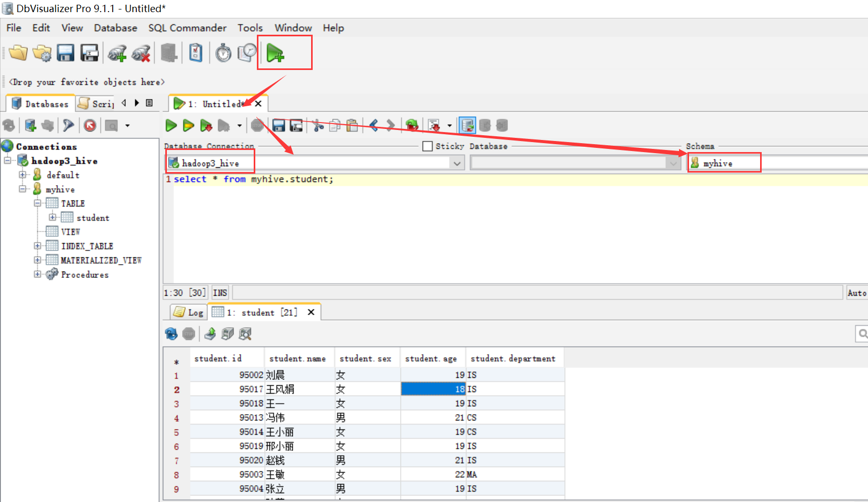868x502 pixels.
Task: Click the stopwatch monitor icon
Action: coord(223,53)
